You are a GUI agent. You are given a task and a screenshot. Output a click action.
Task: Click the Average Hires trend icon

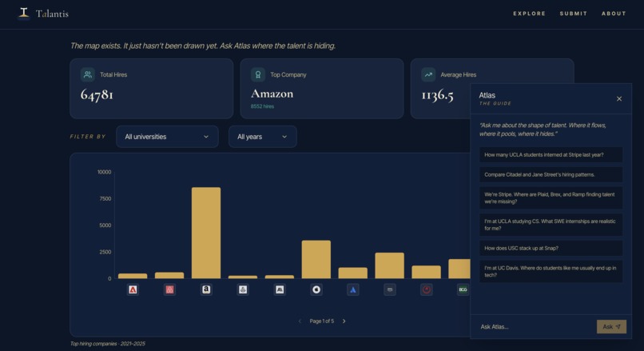point(428,74)
